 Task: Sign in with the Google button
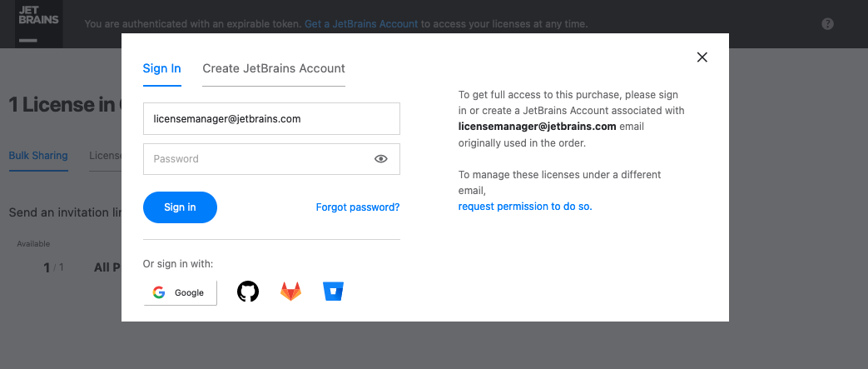pos(180,292)
